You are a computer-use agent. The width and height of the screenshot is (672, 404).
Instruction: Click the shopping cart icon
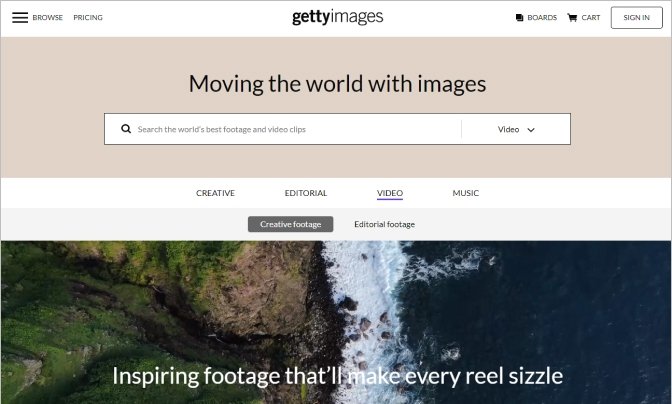click(x=572, y=18)
